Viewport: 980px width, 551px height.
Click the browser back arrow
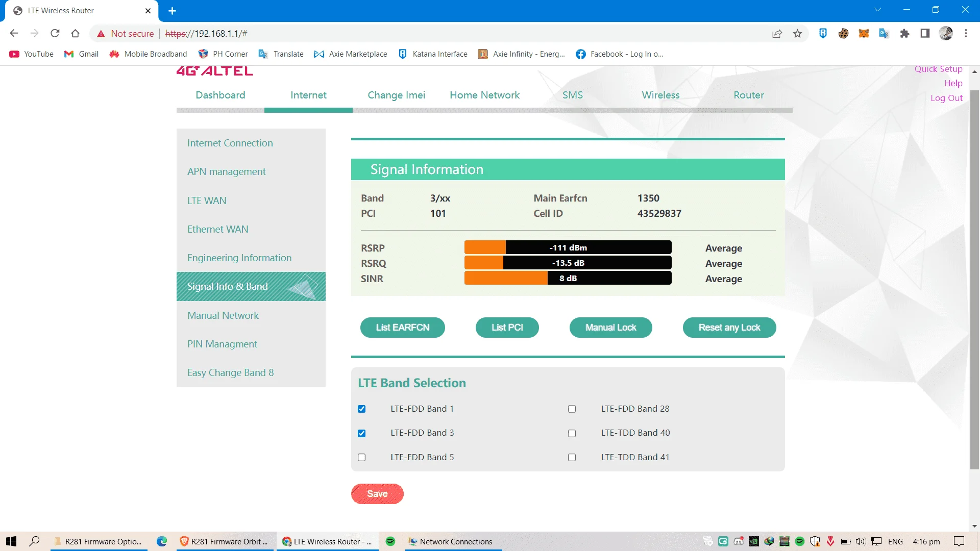pos(14,33)
